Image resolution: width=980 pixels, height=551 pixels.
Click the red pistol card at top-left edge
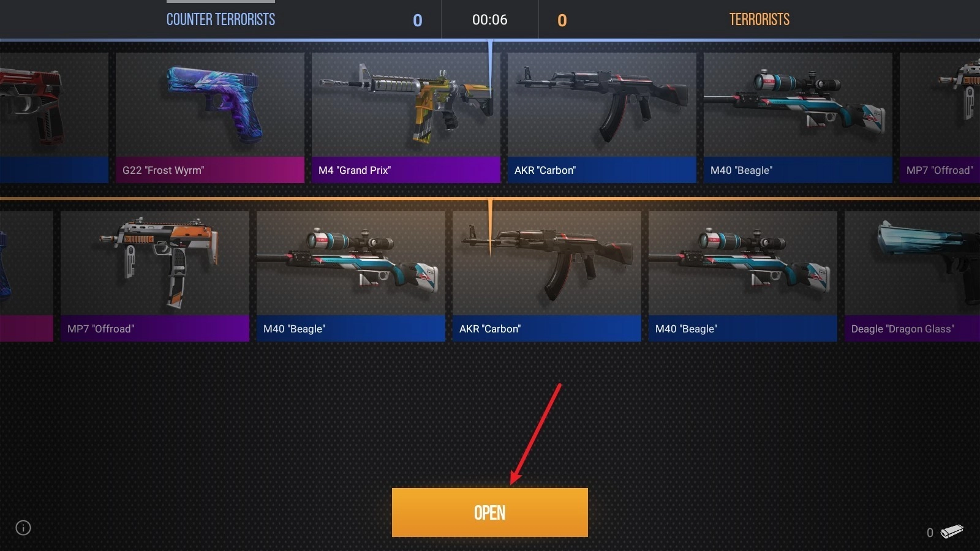pyautogui.click(x=54, y=118)
